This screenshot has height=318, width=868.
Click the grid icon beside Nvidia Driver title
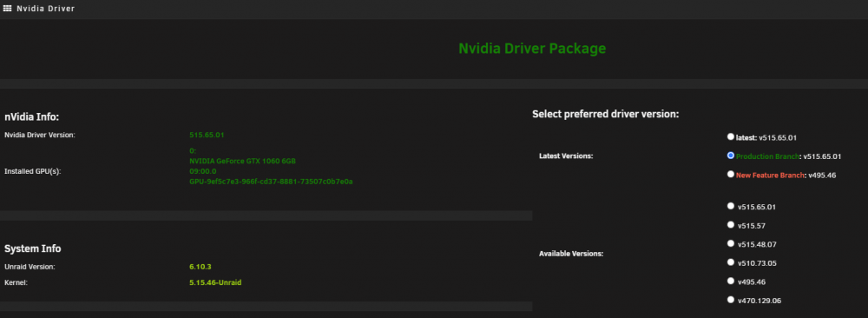coord(8,9)
